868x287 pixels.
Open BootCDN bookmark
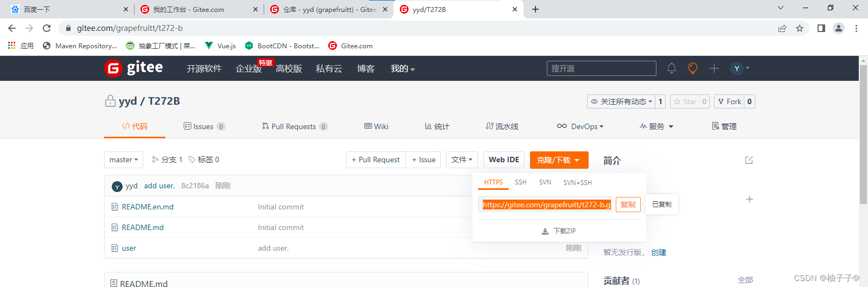pos(282,46)
